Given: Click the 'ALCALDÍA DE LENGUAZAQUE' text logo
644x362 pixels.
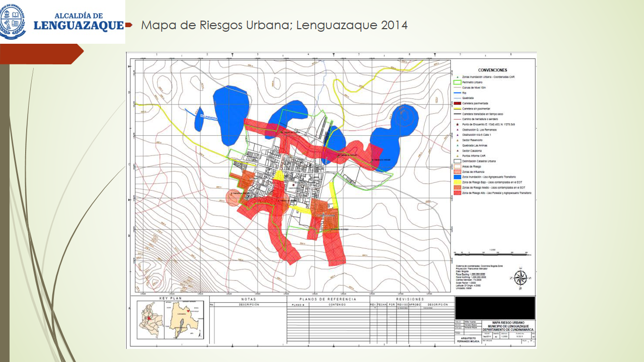Looking at the screenshot, I should 78,22.
